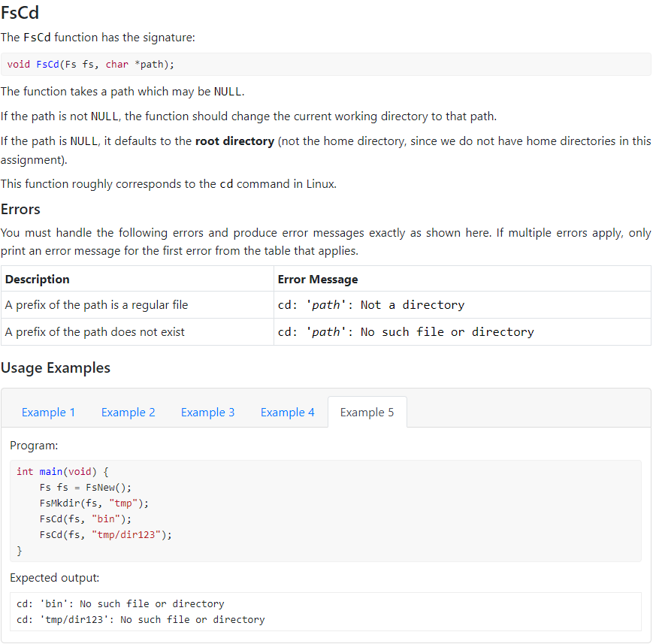Image resolution: width=653 pixels, height=644 pixels.
Task: Click the 'Expected output:' label
Action: click(x=55, y=578)
